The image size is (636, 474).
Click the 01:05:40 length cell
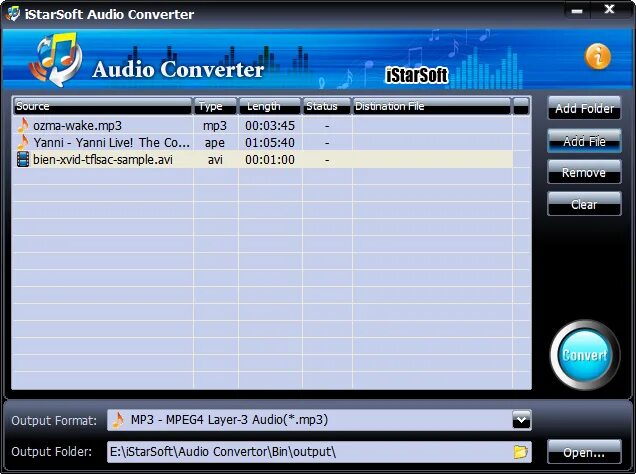tap(270, 142)
